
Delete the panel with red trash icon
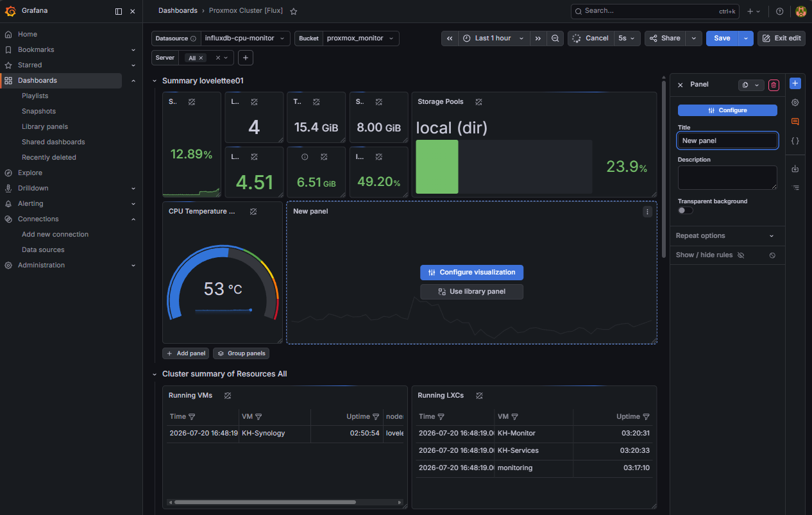[x=774, y=85]
